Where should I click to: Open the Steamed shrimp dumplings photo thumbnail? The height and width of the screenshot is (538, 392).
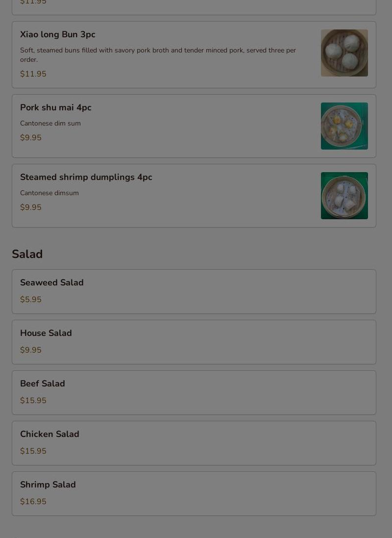[x=344, y=196]
